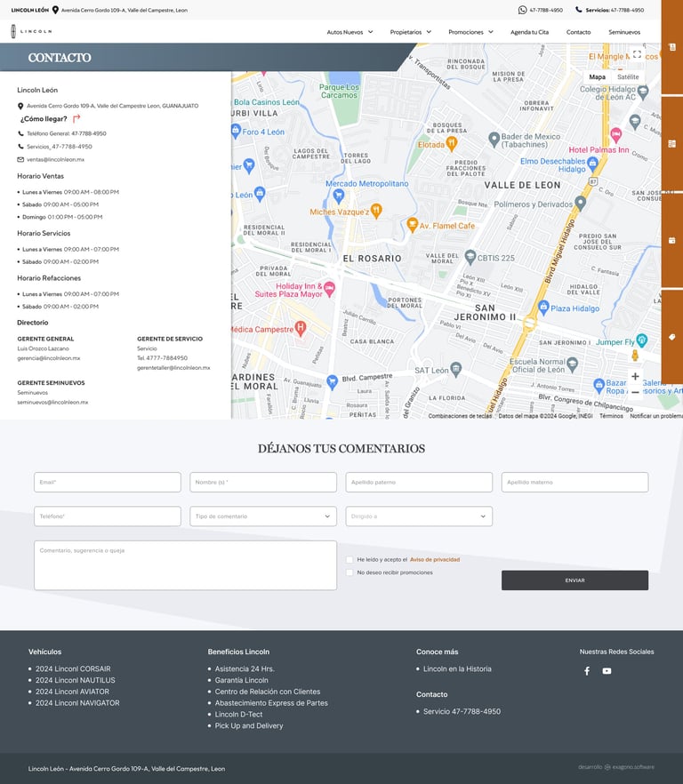
Task: Click the Miches Vazque'z restaurant pin
Action: point(376,211)
